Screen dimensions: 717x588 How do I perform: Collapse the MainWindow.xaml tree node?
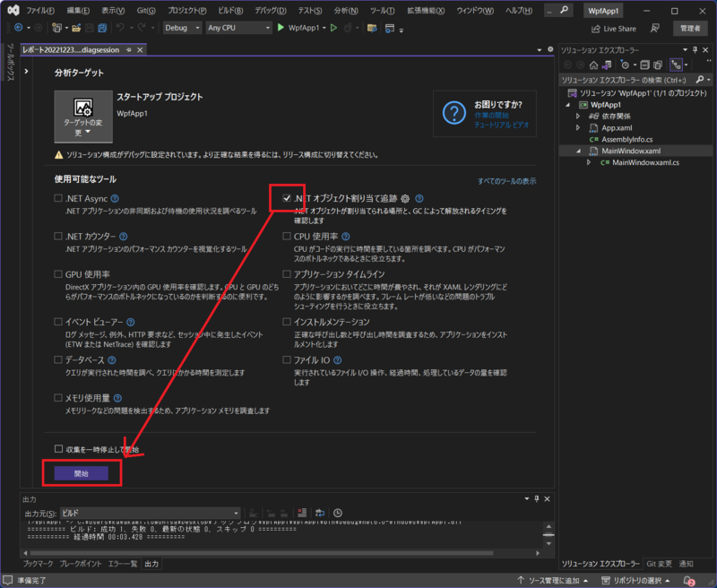coord(578,151)
